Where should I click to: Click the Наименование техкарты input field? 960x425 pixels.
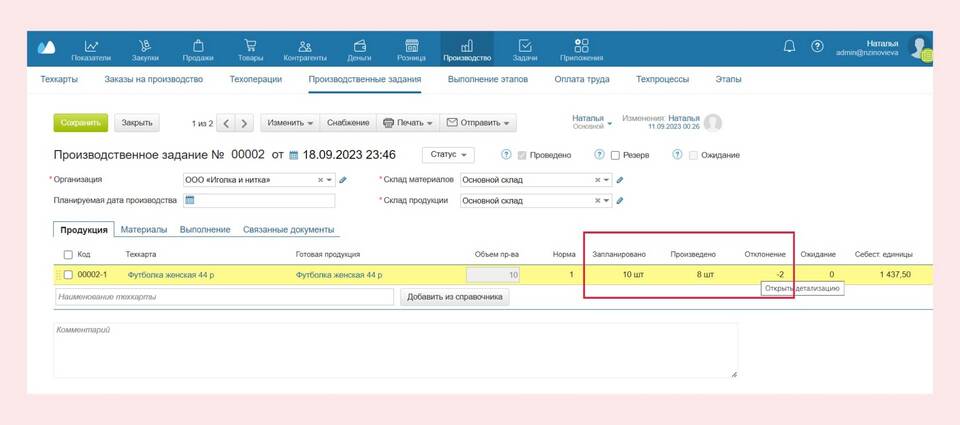pos(224,297)
